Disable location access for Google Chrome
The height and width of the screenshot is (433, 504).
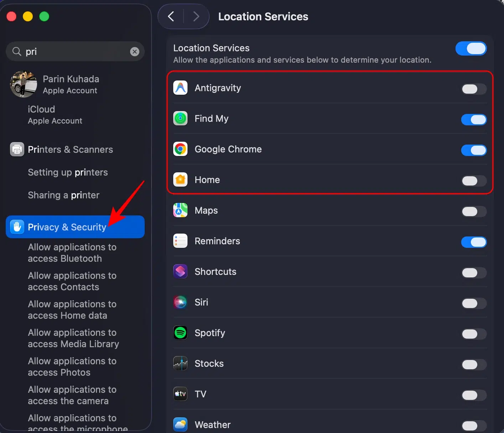[x=474, y=150]
